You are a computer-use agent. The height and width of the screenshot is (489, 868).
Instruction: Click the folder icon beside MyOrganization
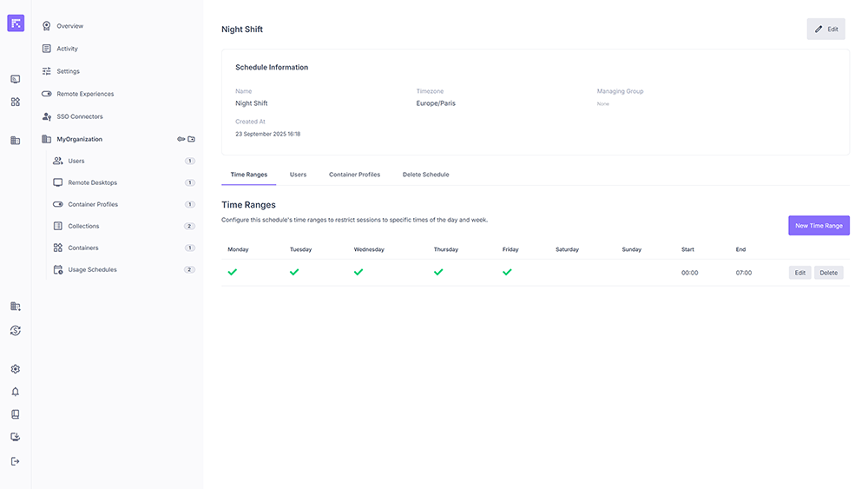coord(192,139)
